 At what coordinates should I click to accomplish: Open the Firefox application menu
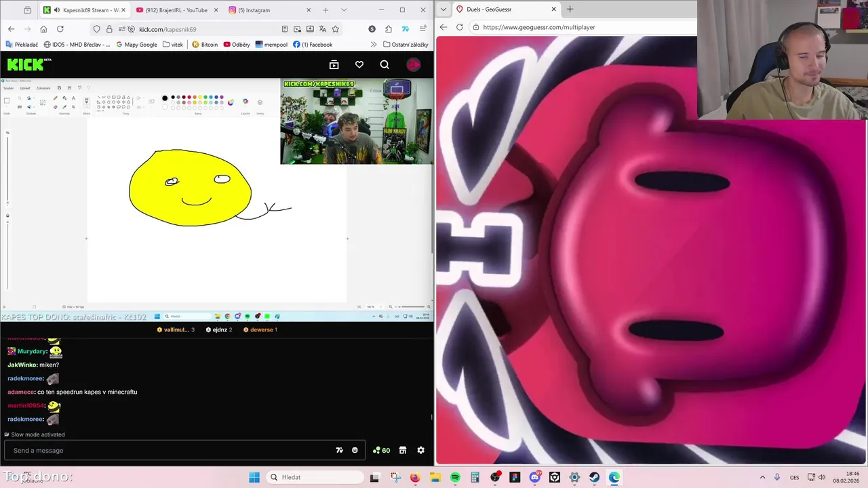click(422, 29)
